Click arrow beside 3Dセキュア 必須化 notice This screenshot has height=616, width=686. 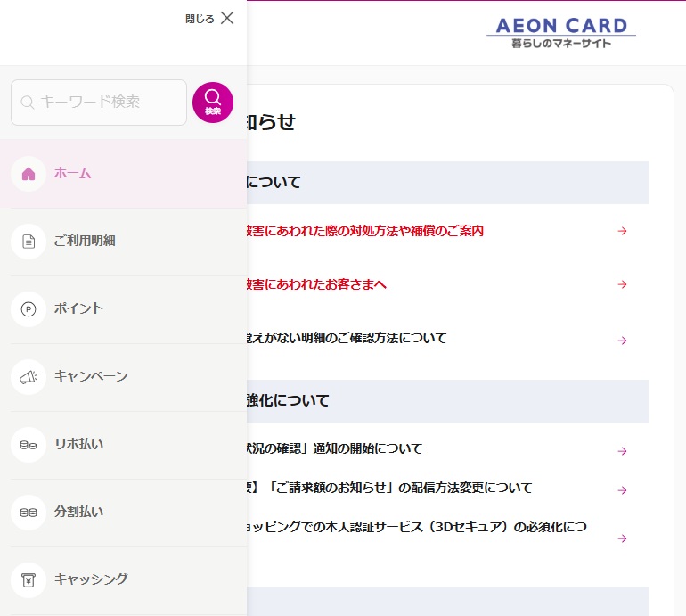tap(623, 538)
